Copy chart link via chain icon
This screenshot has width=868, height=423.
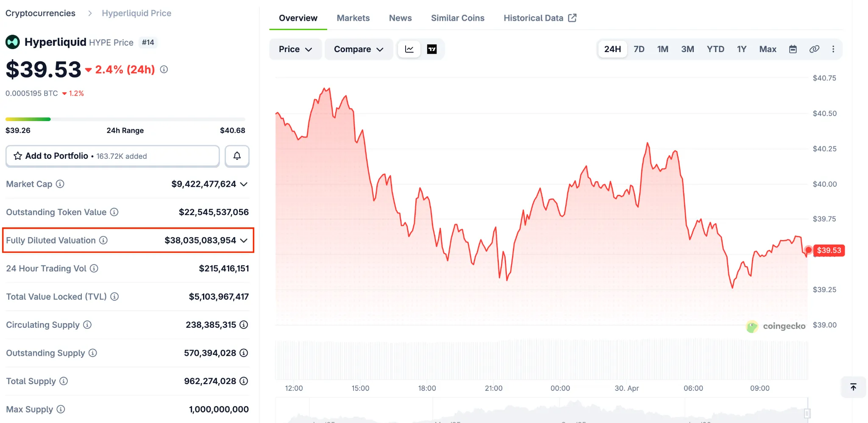tap(814, 50)
